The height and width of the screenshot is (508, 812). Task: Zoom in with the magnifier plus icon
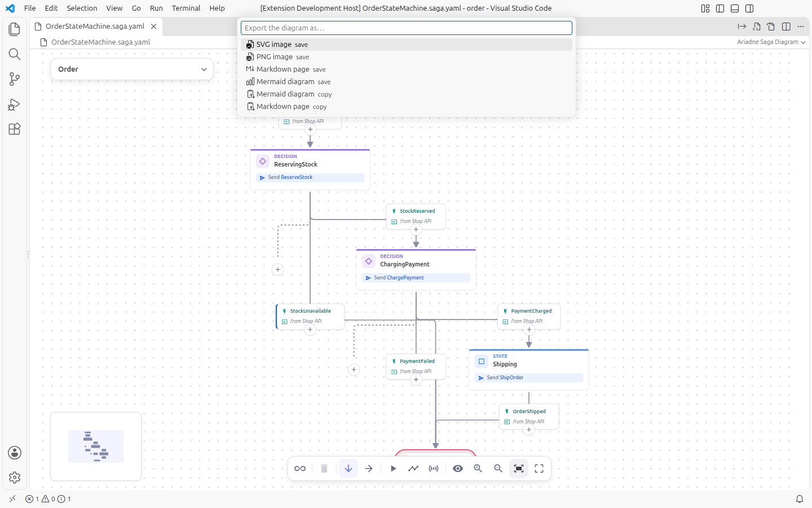[x=478, y=468]
